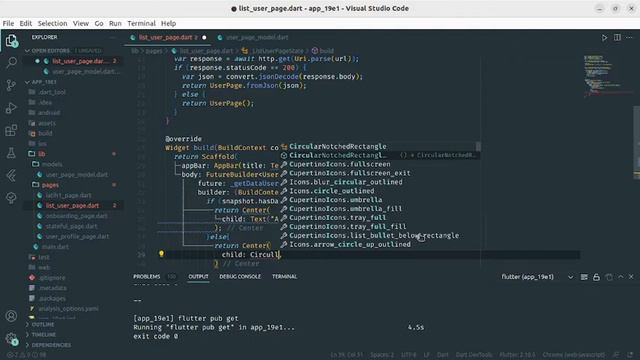Switch to the Debug Console tab

tap(240, 277)
